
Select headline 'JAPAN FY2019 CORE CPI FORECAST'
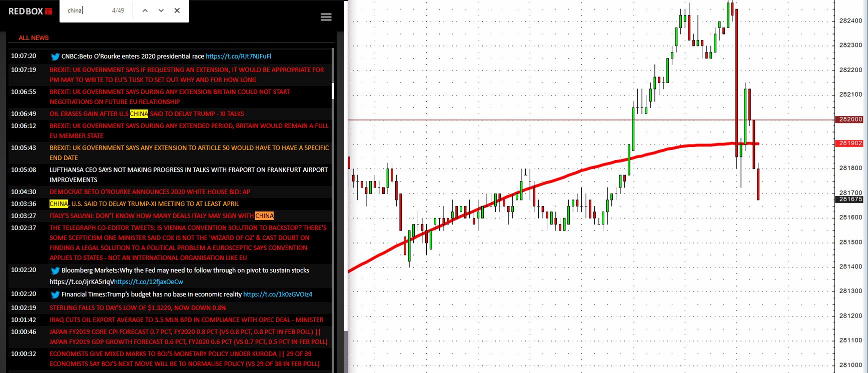189,336
